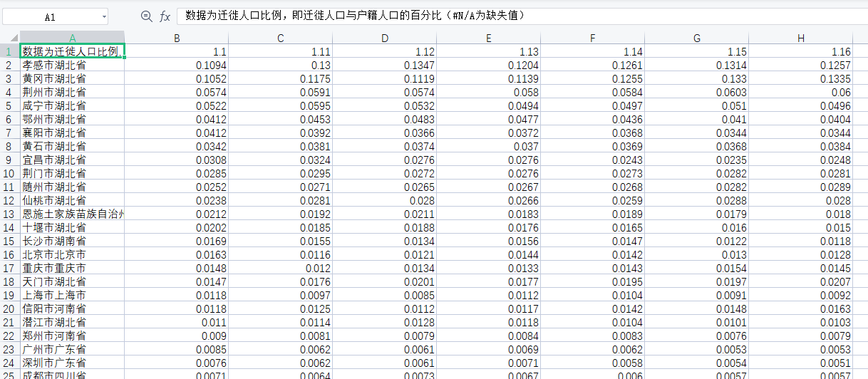Click cell G18 value 0.0197
868x379 pixels.
point(697,281)
